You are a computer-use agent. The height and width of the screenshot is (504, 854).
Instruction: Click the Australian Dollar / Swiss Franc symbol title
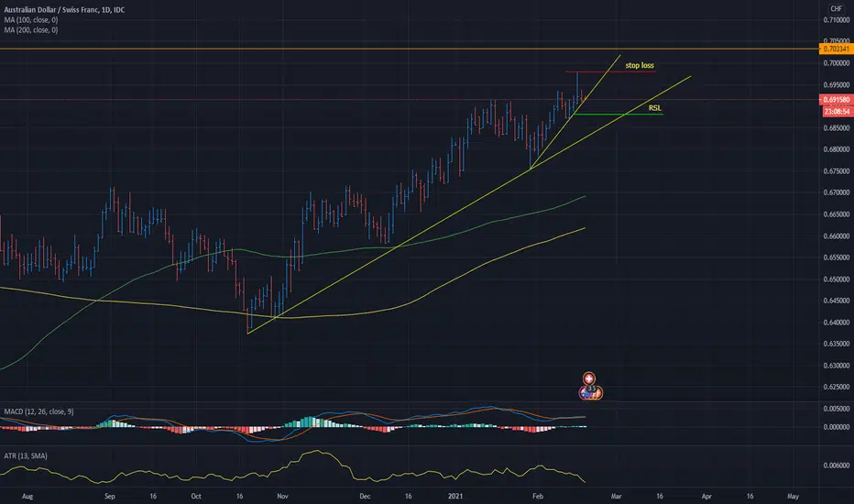[x=64, y=10]
